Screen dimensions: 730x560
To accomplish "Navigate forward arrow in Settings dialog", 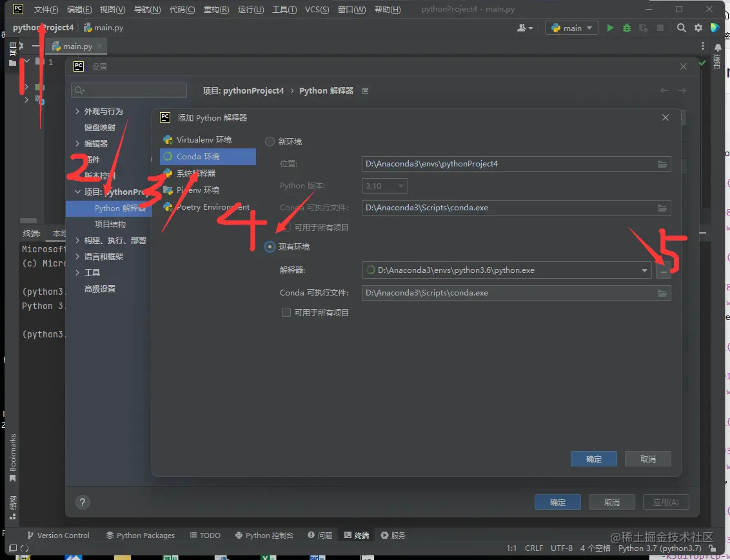I will pyautogui.click(x=682, y=90).
